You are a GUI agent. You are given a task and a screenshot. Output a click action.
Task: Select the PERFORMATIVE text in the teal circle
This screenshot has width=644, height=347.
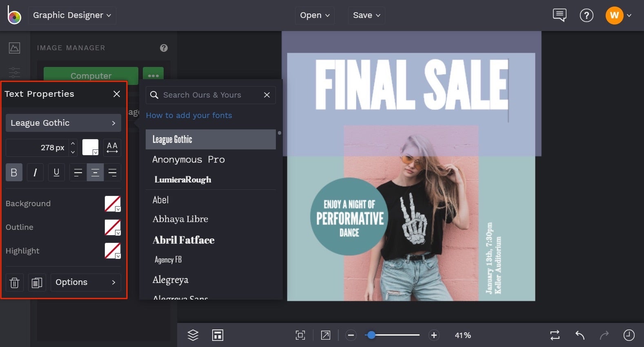coord(350,219)
